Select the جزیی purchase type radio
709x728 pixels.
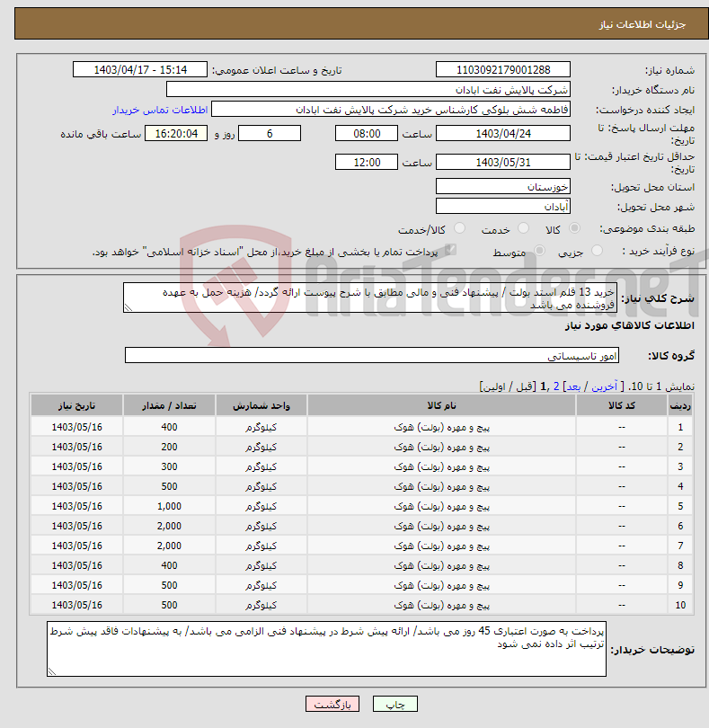point(597,251)
